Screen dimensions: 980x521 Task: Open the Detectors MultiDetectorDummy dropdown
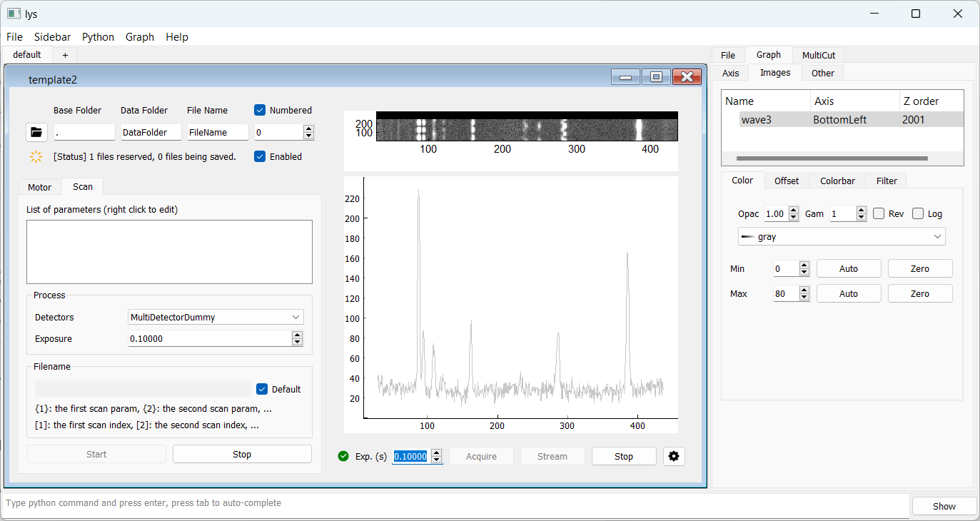tap(216, 317)
